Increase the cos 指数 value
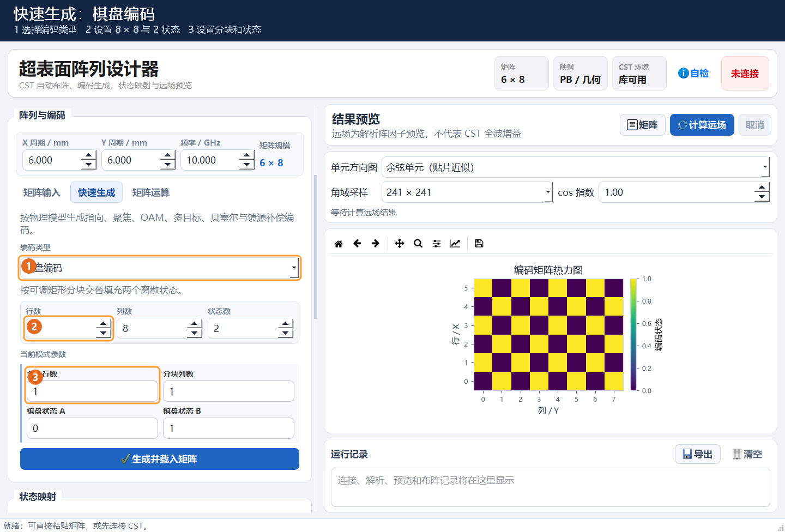The width and height of the screenshot is (785, 532). 762,187
